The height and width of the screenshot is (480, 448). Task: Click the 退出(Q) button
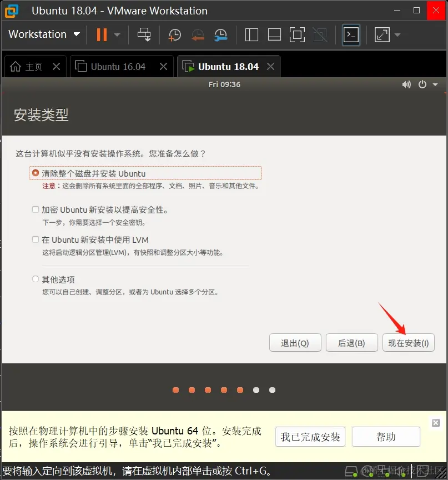click(x=295, y=343)
